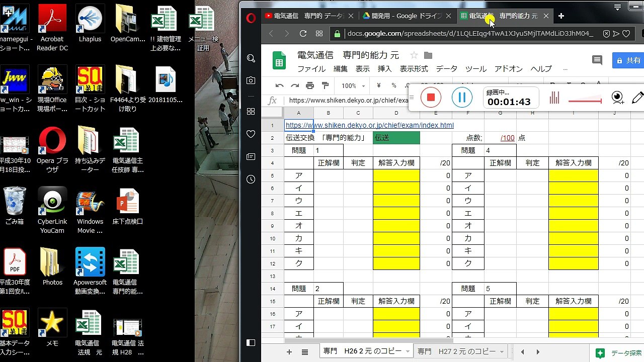The height and width of the screenshot is (362, 644).
Task: Go back to the previous page
Action: 271,34
